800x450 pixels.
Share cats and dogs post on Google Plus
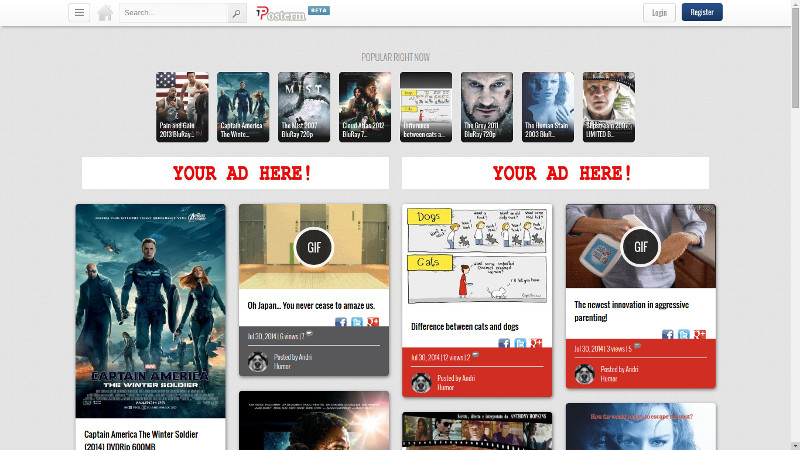(x=536, y=343)
